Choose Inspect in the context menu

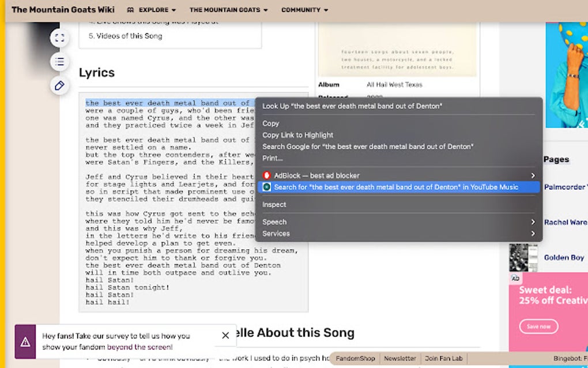pos(274,204)
